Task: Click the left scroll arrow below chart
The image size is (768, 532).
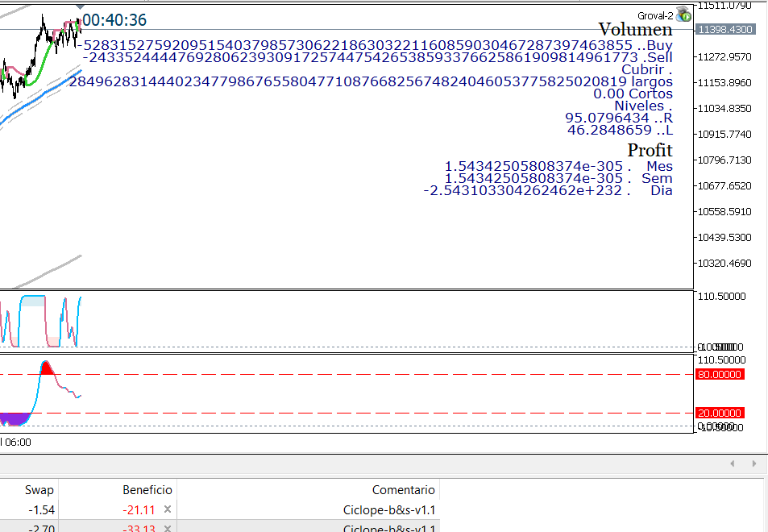Action: point(733,463)
